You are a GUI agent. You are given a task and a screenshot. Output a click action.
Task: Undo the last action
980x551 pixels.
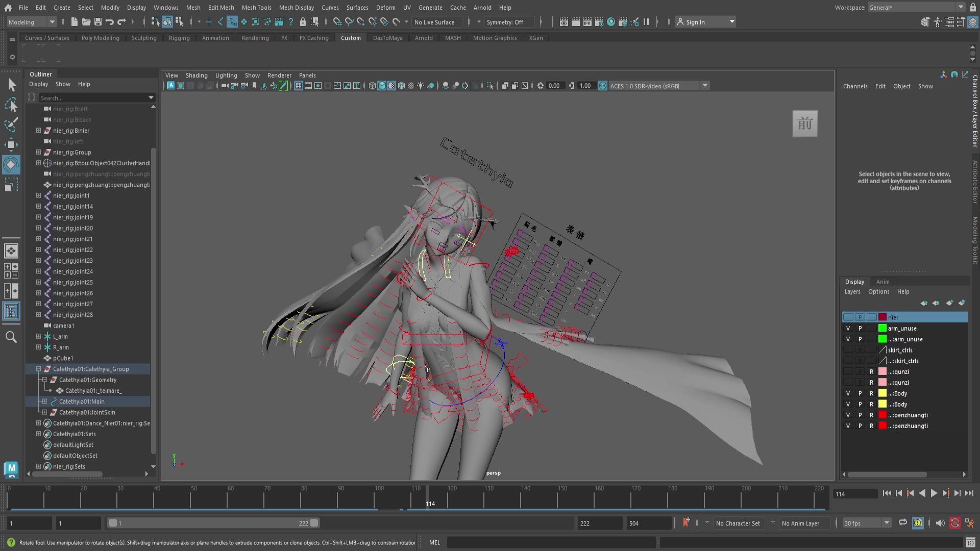pos(109,22)
